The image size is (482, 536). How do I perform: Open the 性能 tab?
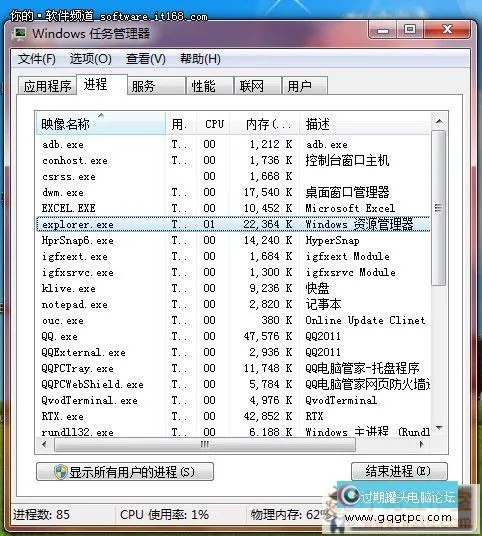pyautogui.click(x=210, y=86)
